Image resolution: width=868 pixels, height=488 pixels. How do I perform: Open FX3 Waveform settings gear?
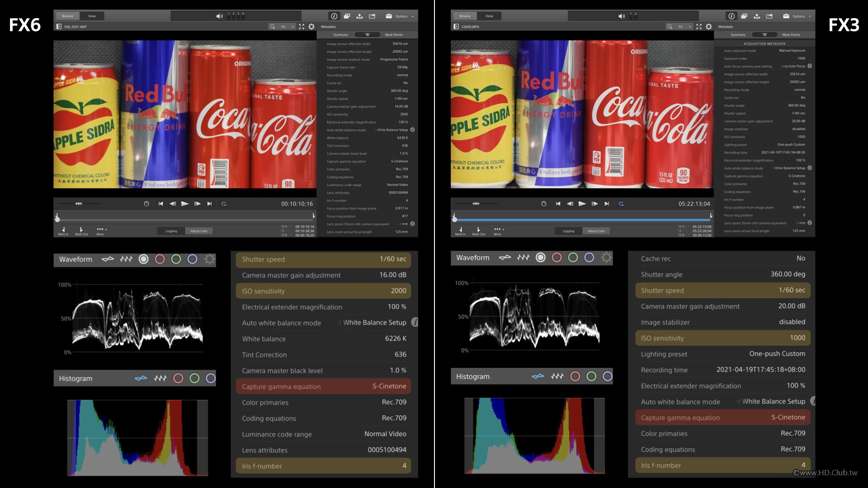606,257
